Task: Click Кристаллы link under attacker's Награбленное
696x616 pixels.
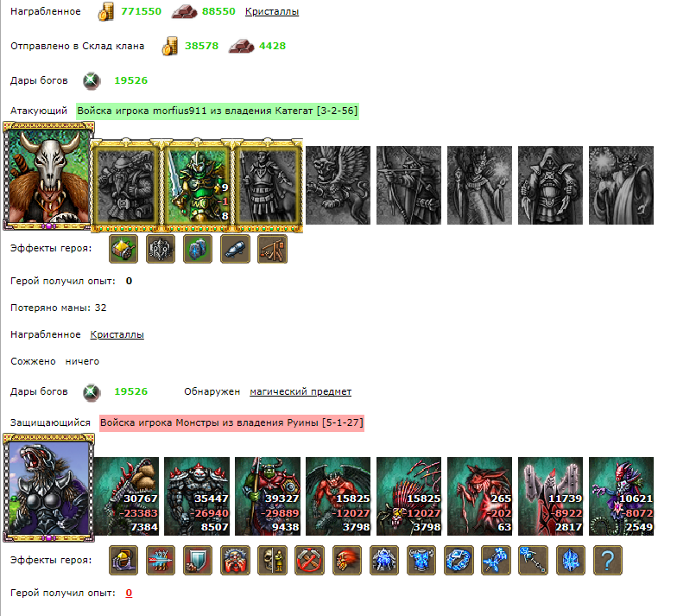Action: (x=117, y=334)
